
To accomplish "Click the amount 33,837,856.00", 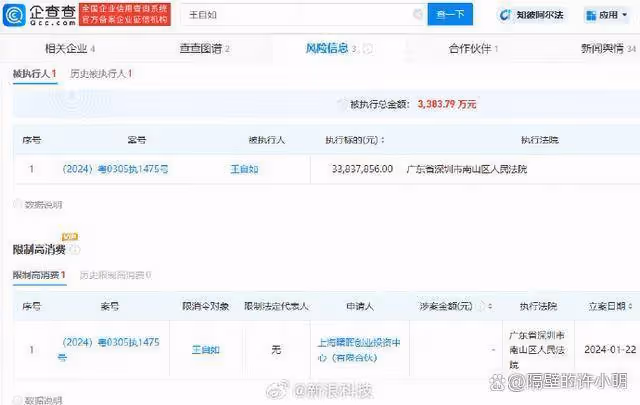I will [362, 169].
